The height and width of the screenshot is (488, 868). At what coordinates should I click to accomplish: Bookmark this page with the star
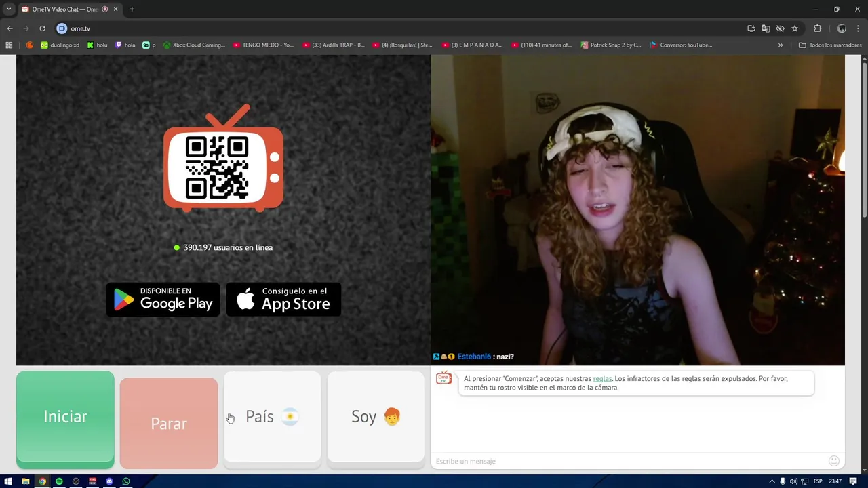click(x=795, y=28)
